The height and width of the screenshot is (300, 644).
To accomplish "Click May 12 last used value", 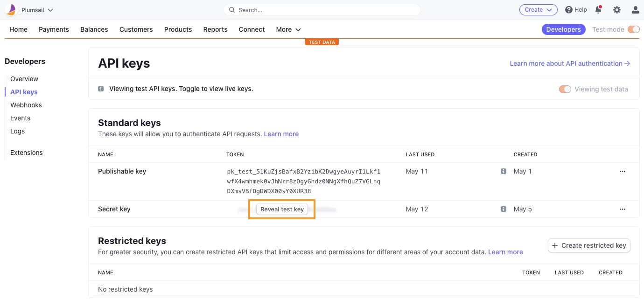I will 417,209.
